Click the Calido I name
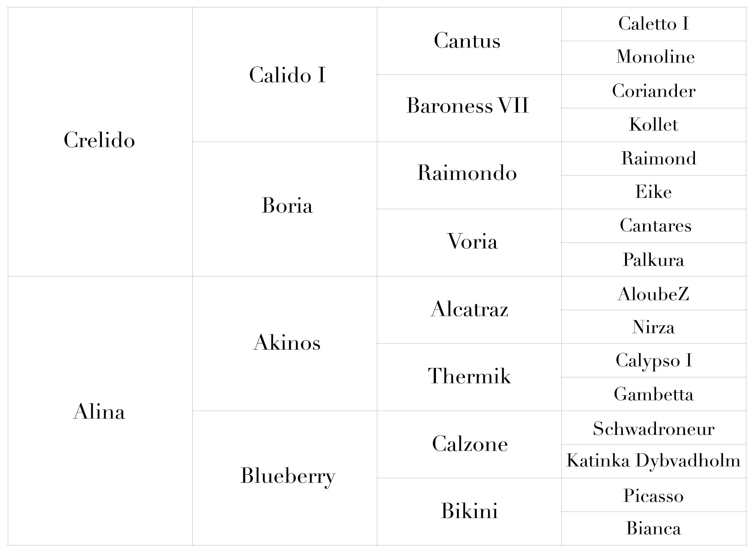Image resolution: width=756 pixels, height=557 pixels. coord(287,75)
